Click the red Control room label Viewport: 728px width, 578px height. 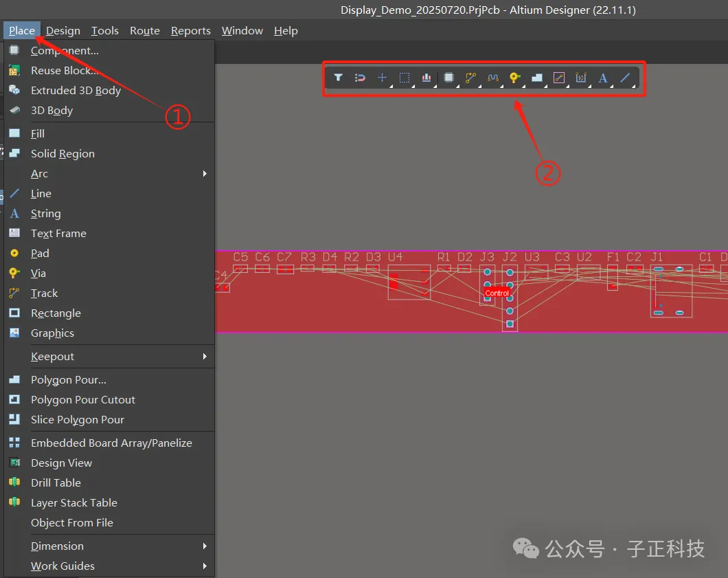[x=497, y=293]
